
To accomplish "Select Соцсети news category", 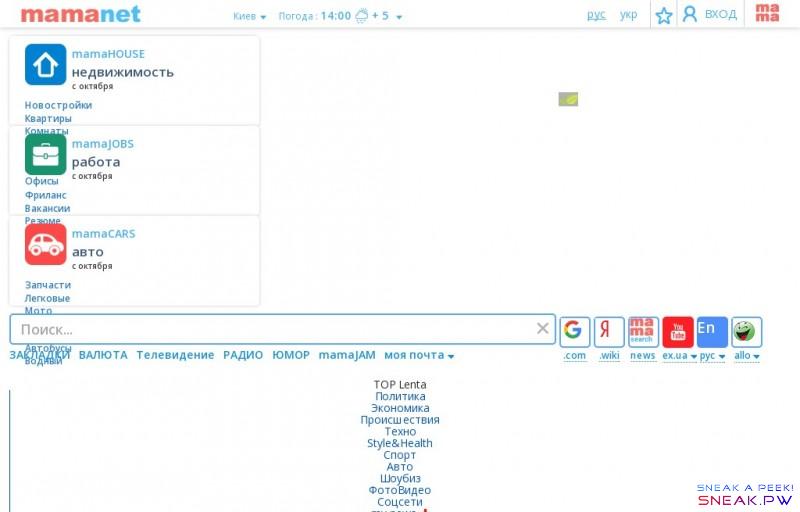I will 399,502.
